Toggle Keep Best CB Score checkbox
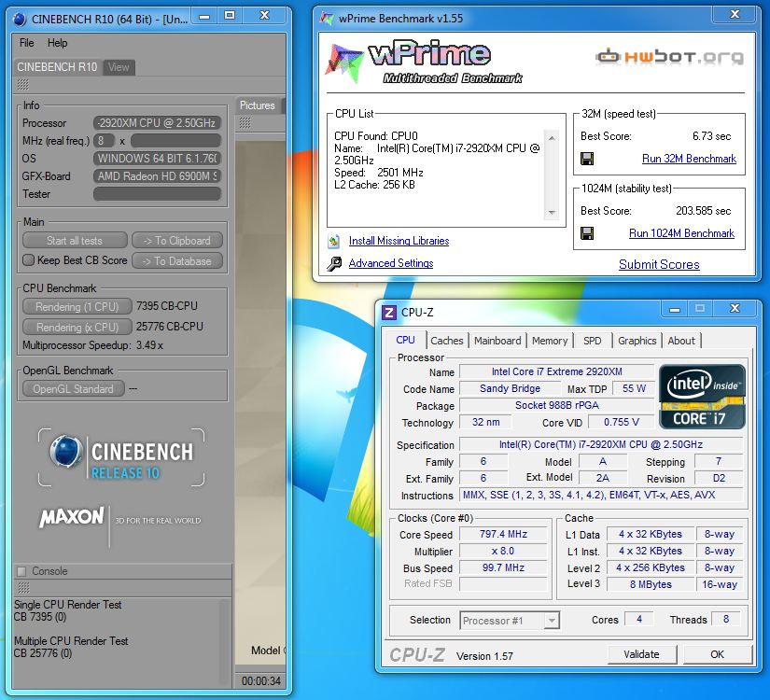 click(x=29, y=260)
